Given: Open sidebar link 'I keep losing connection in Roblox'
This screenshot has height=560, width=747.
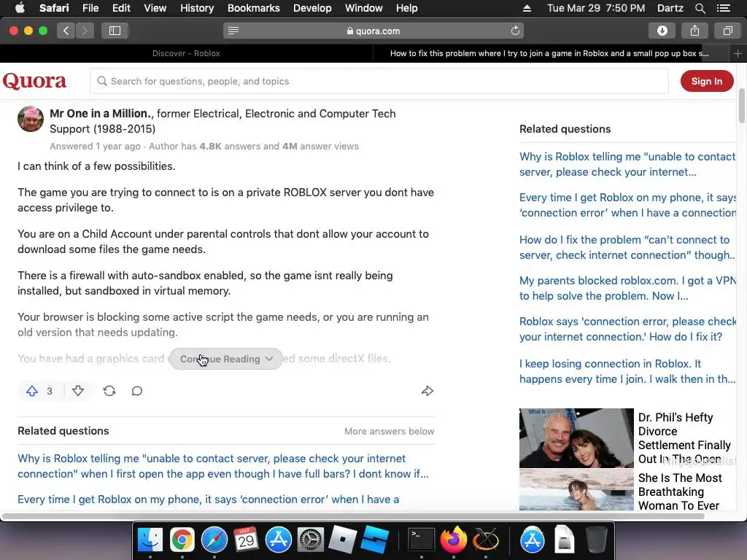Looking at the screenshot, I should 627,371.
